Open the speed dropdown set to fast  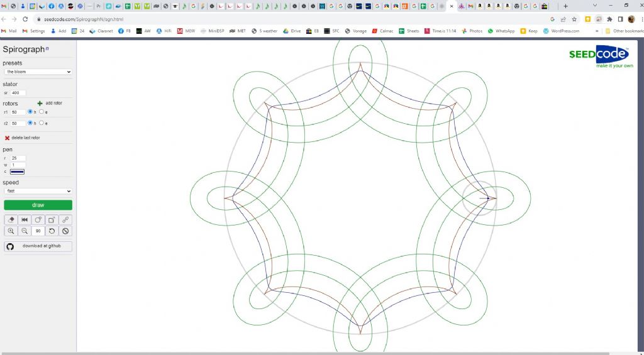[x=38, y=191]
